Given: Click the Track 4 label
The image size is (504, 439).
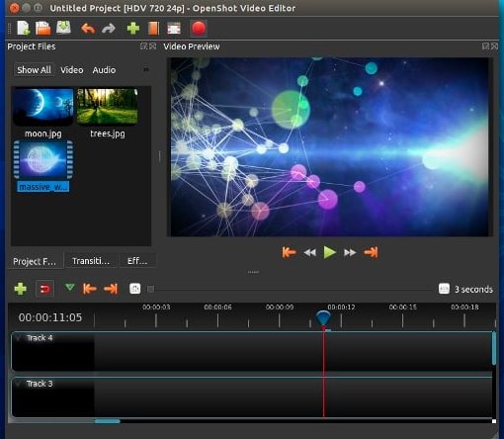Looking at the screenshot, I should (x=40, y=338).
